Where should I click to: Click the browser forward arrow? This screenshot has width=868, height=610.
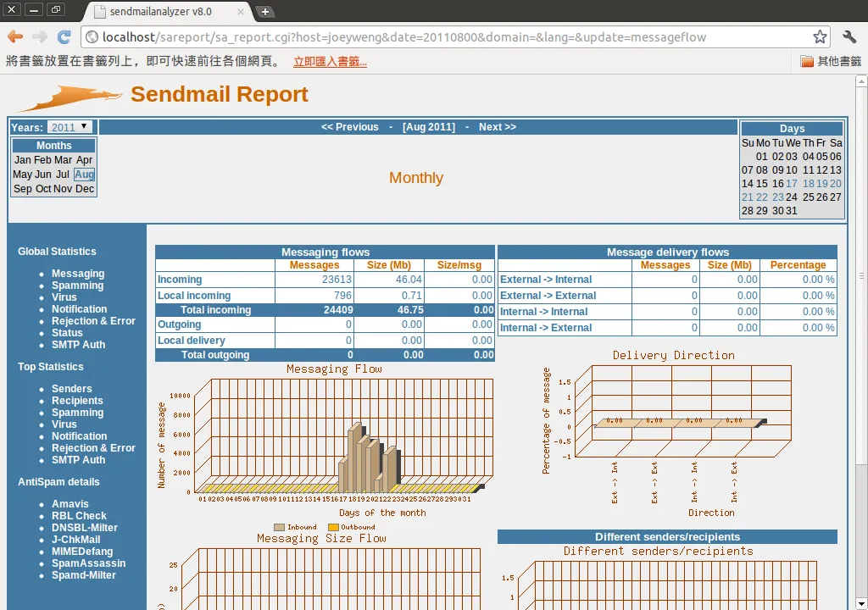(40, 37)
